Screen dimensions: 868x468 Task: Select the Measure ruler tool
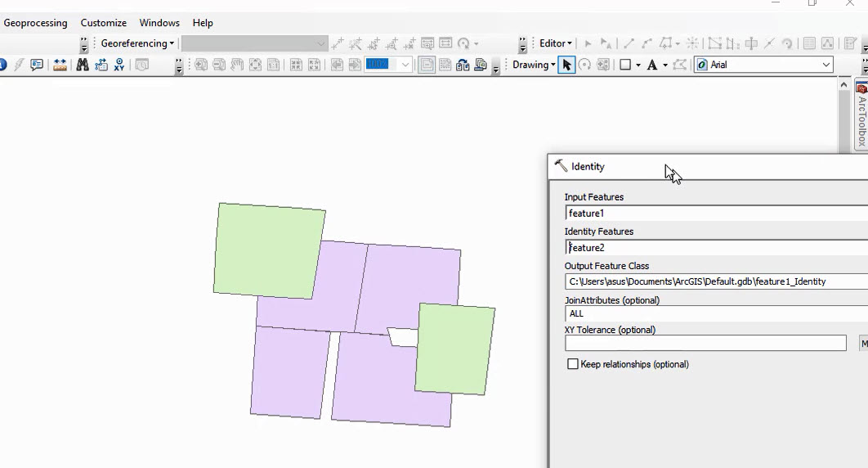[x=60, y=65]
